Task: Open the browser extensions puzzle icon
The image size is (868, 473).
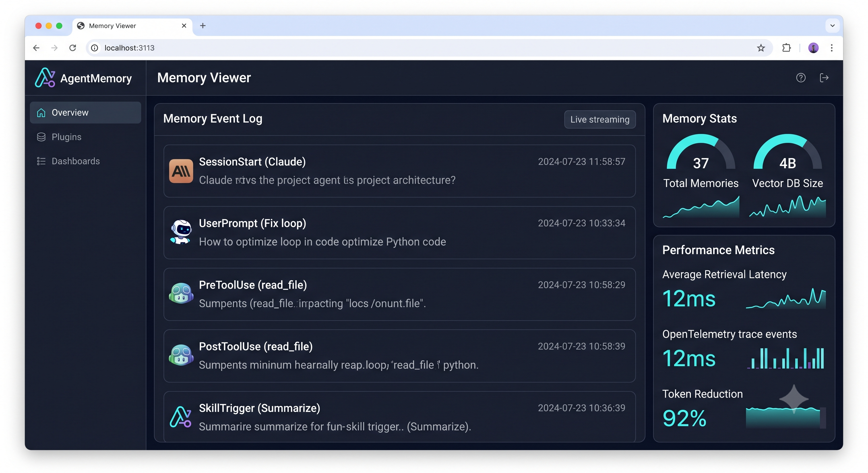Action: coord(786,48)
